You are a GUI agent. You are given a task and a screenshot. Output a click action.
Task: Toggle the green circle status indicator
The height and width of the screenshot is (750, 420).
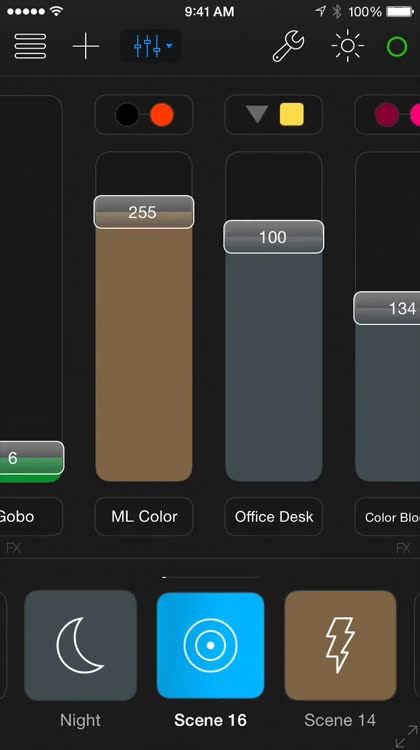(x=397, y=47)
